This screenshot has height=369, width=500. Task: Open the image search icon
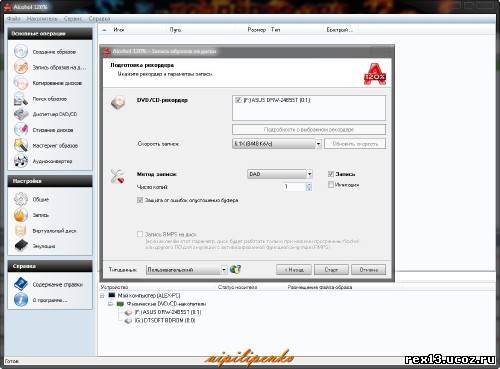[x=21, y=99]
